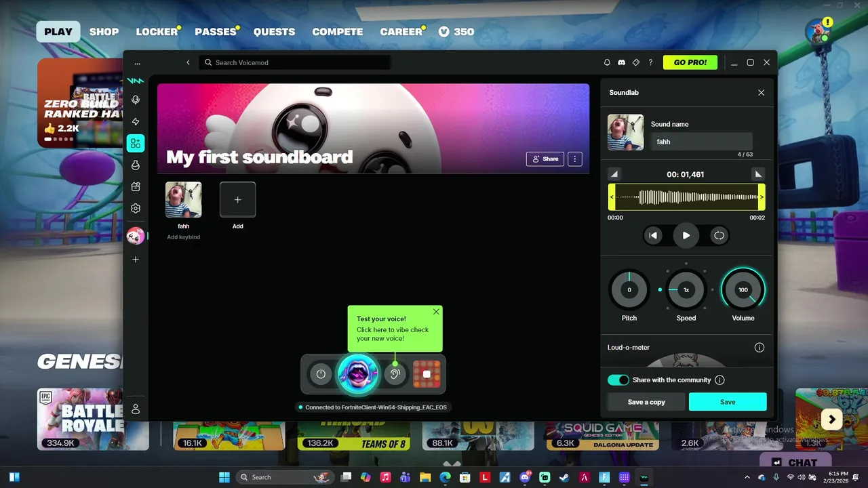Add a new soundboard with sidebar plus
Viewport: 868px width, 488px height.
136,260
